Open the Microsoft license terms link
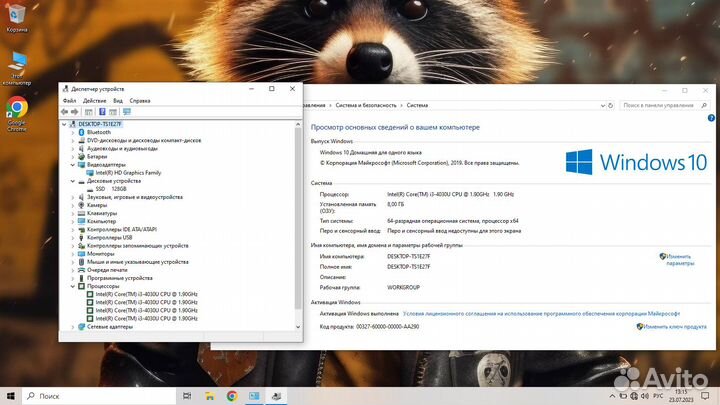Image resolution: width=720 pixels, height=405 pixels. (x=541, y=314)
